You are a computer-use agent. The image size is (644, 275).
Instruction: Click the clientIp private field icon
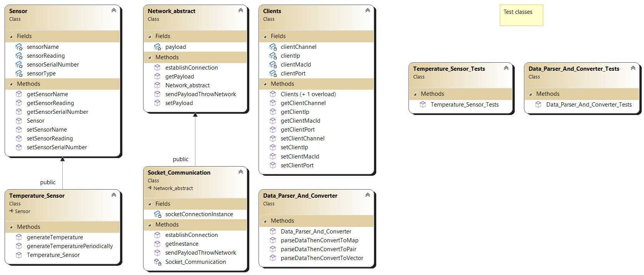tap(273, 56)
